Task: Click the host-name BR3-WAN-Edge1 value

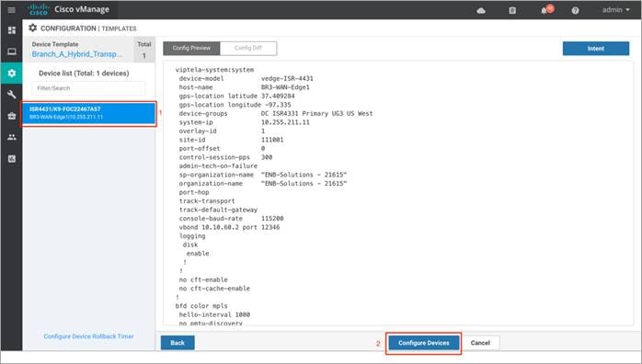Action: [285, 87]
